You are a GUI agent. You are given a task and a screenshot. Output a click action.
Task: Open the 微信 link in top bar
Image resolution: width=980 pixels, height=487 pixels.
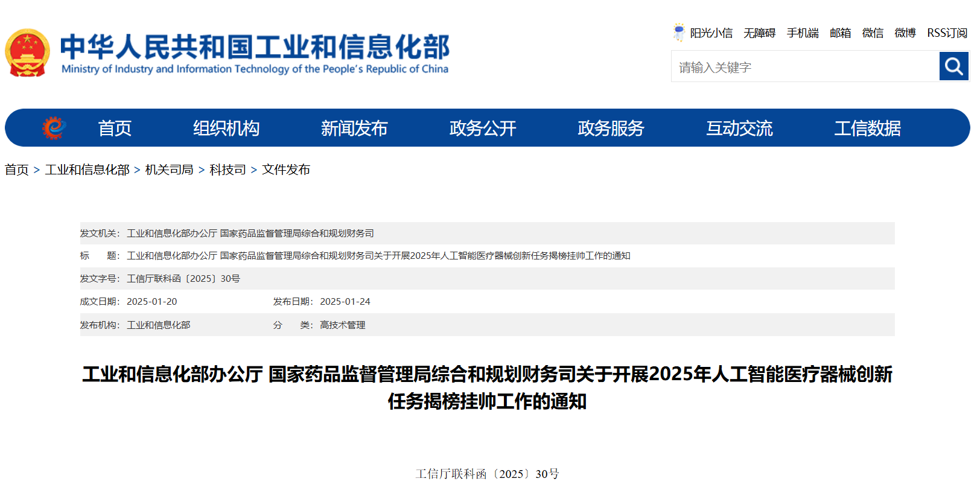[873, 33]
